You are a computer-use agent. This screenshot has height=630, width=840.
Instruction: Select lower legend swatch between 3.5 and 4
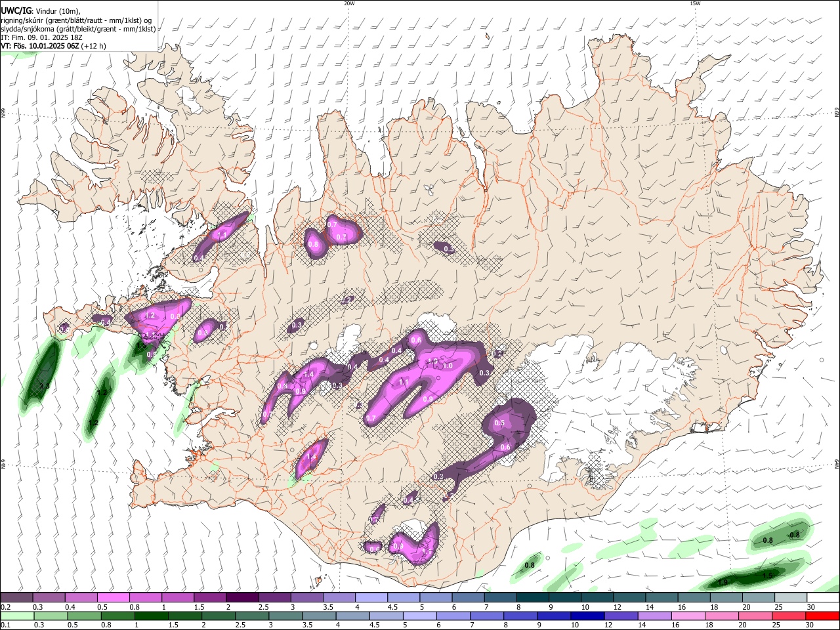pos(319,616)
